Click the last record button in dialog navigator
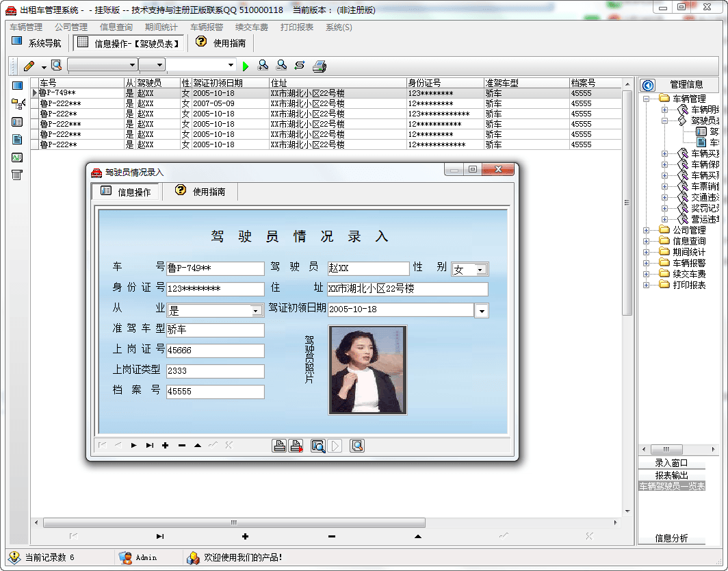 pos(150,446)
